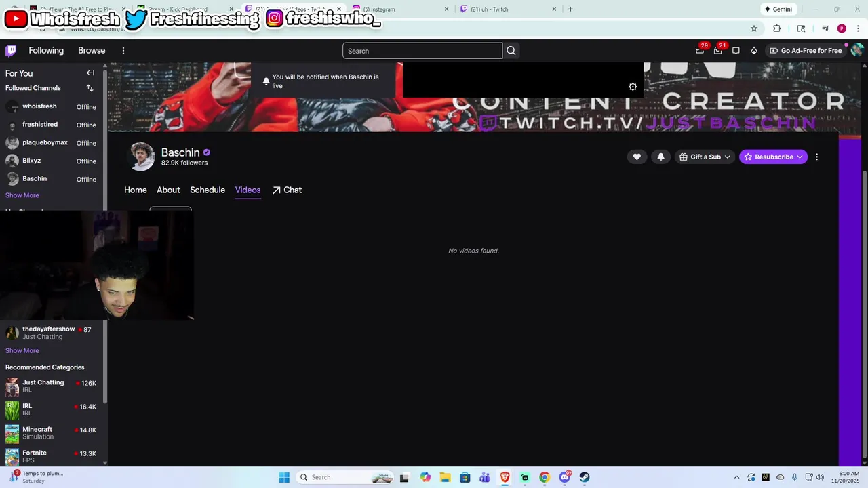Open Brave browser from the taskbar

click(505, 477)
